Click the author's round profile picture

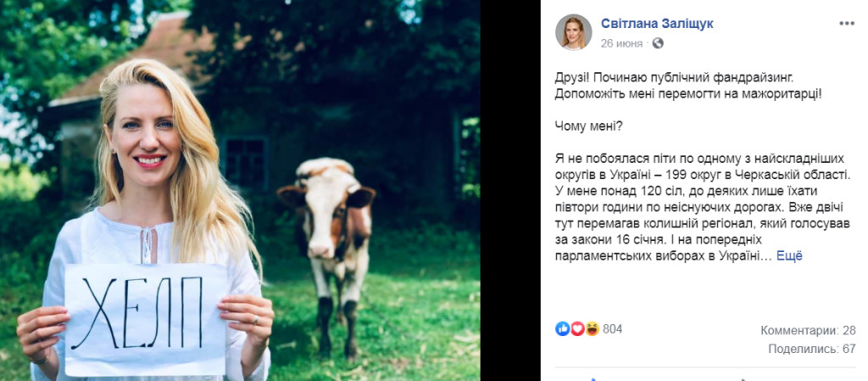pos(573,32)
